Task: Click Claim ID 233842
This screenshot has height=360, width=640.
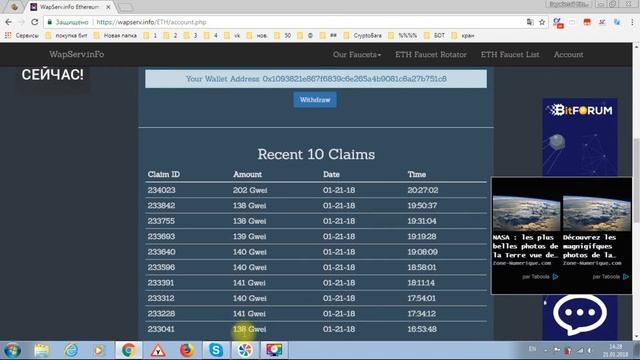Action: pos(161,206)
